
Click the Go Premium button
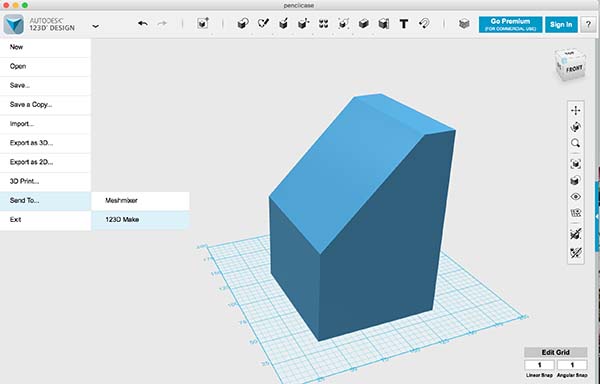click(x=510, y=24)
